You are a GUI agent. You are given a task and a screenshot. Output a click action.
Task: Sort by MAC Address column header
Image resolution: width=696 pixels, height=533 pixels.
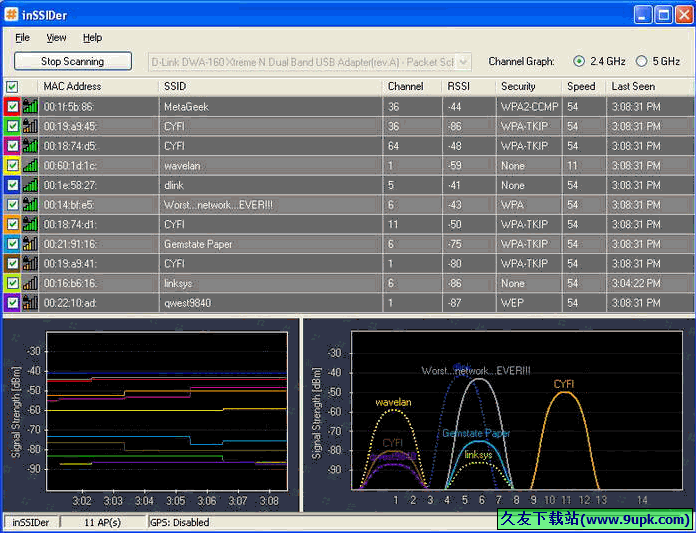click(x=98, y=87)
